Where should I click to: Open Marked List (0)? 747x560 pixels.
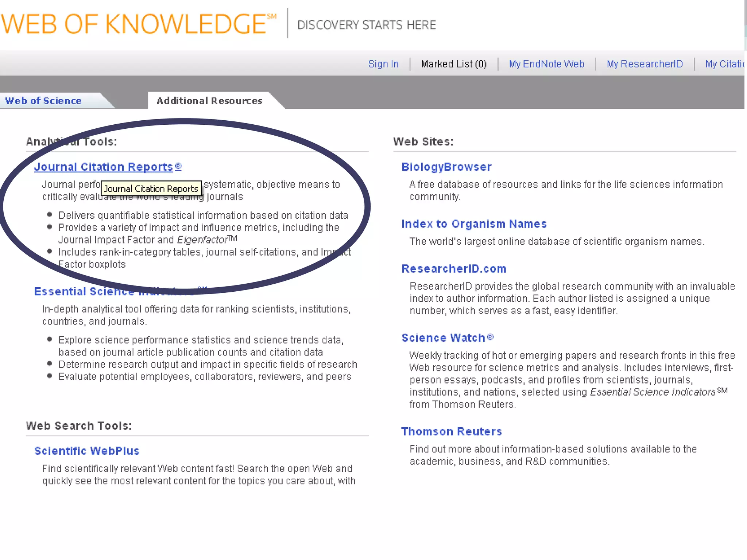click(x=453, y=64)
